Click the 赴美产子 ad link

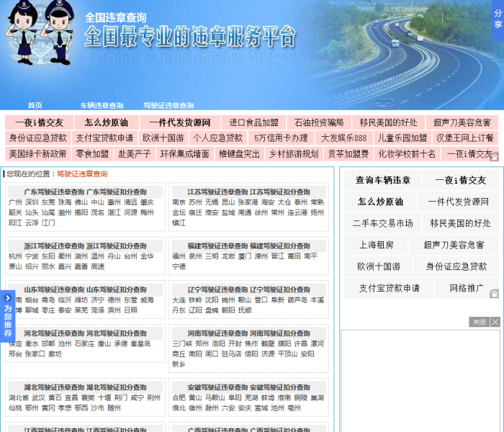click(x=135, y=154)
